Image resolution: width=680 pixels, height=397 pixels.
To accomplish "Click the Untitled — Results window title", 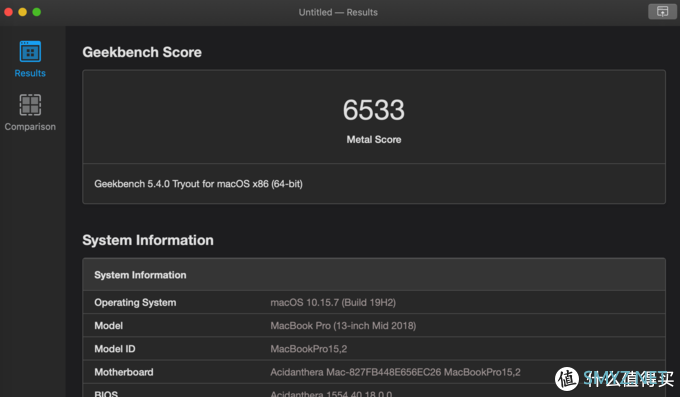I will (x=338, y=12).
